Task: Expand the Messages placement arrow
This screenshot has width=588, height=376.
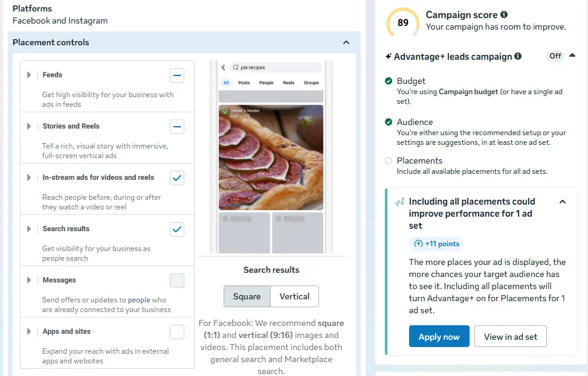Action: pyautogui.click(x=29, y=280)
